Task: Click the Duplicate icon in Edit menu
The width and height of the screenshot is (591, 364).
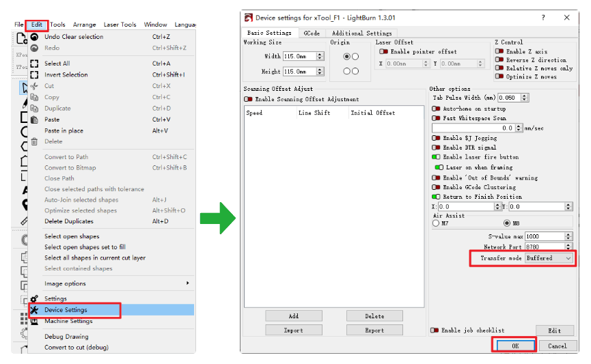Action: click(x=34, y=109)
